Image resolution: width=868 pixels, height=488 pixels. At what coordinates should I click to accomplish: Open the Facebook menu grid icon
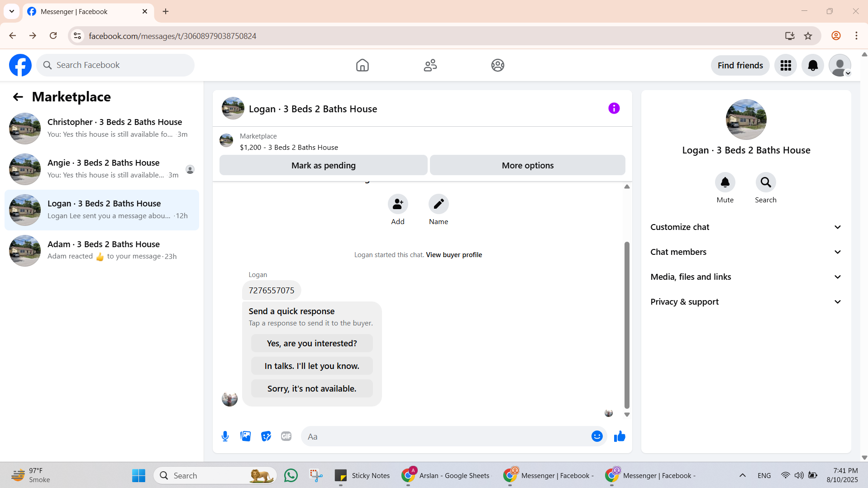tap(786, 66)
